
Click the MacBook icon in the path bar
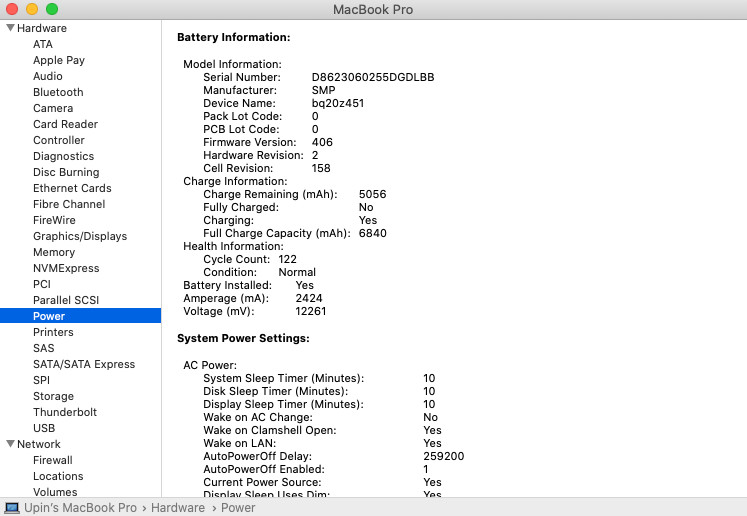[11, 508]
